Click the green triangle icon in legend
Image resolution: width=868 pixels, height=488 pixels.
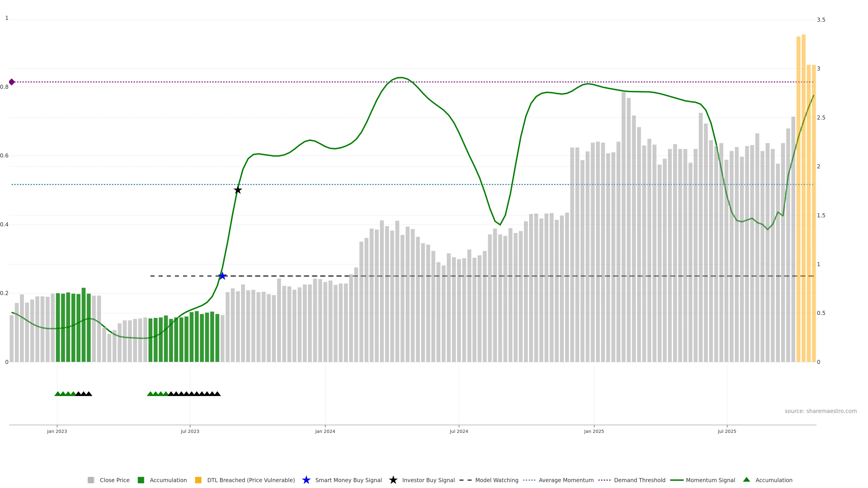(746, 480)
